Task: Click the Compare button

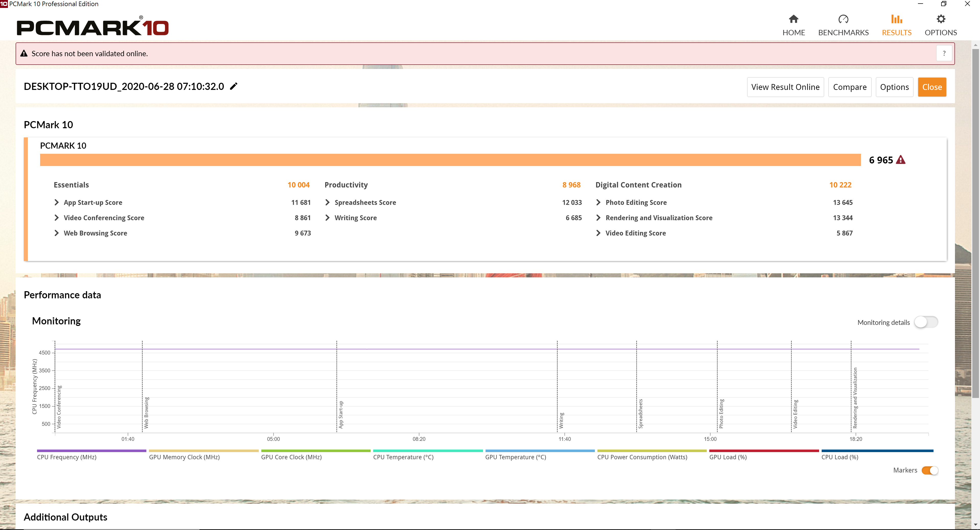Action: click(x=849, y=87)
